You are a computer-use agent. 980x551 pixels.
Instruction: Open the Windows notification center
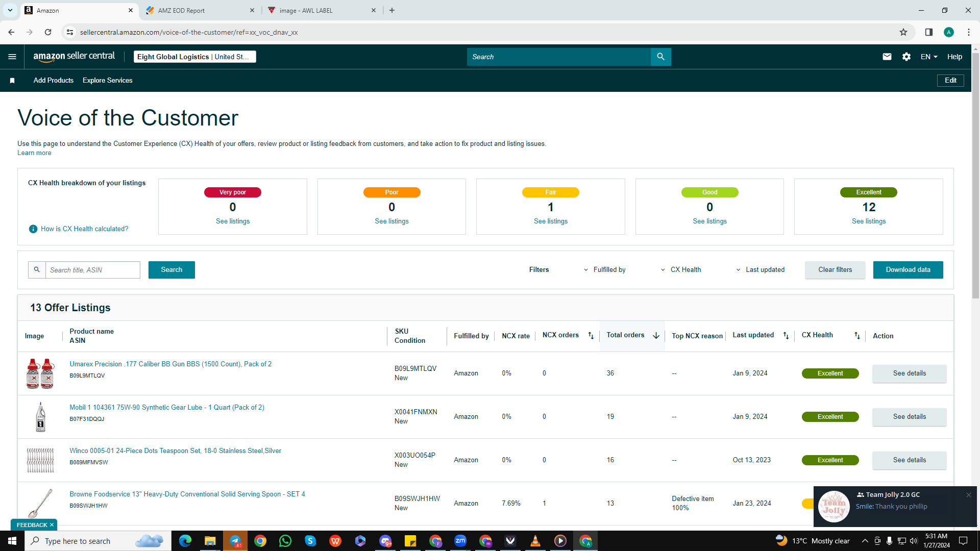coord(963,541)
